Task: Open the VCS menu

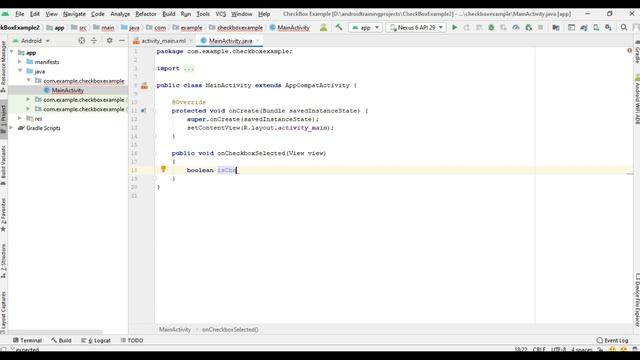Action: pos(220,14)
